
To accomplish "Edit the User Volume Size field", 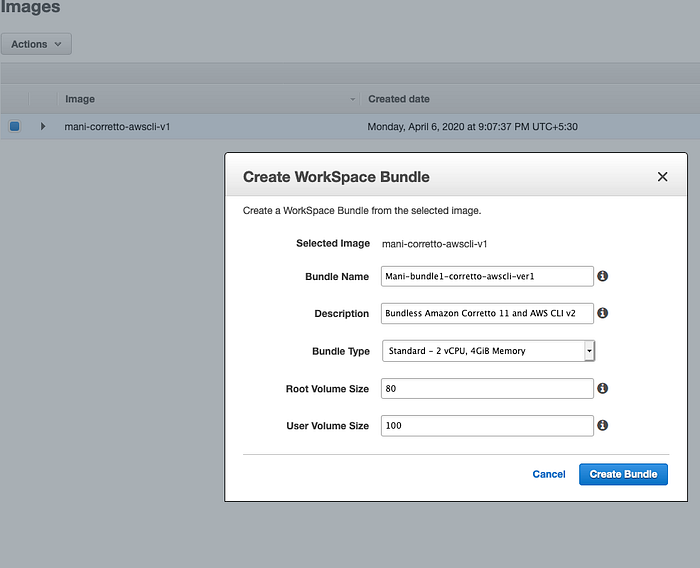I will point(487,426).
